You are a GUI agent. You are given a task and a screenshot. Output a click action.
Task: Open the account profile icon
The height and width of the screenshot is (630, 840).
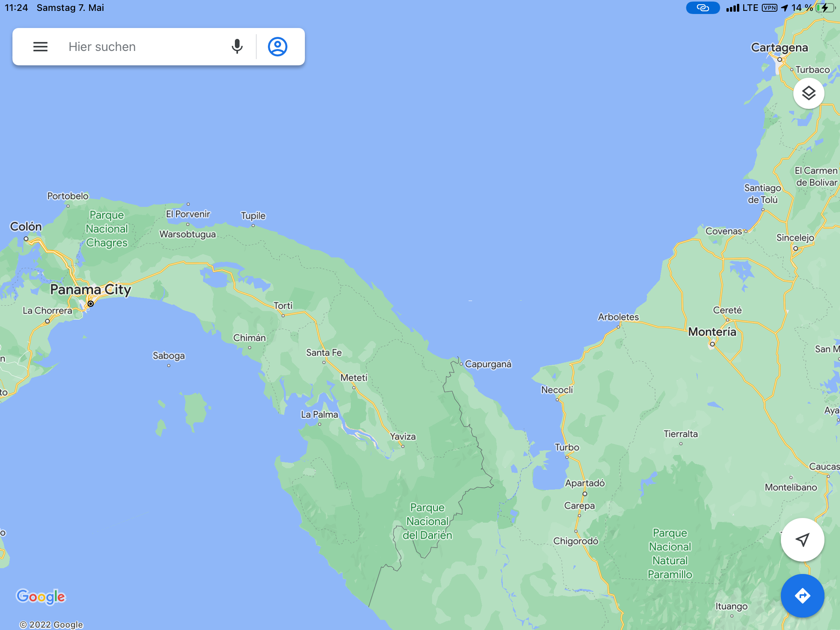pos(277,47)
